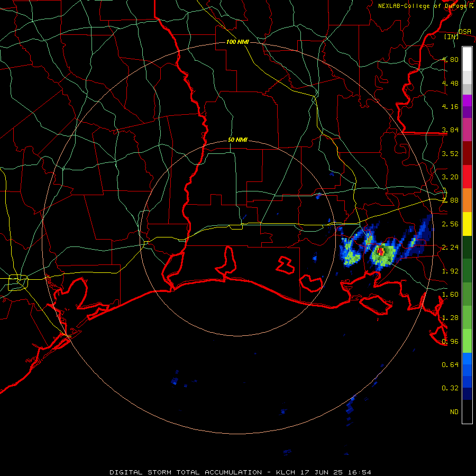The image size is (476, 476).
Task: Click the 0.96 legend value
Action: tap(450, 342)
